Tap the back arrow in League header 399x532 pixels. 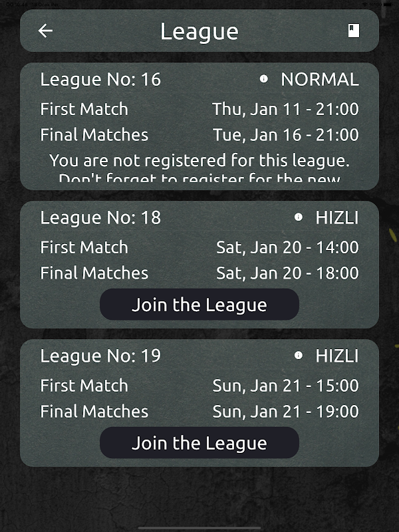[x=45, y=31]
